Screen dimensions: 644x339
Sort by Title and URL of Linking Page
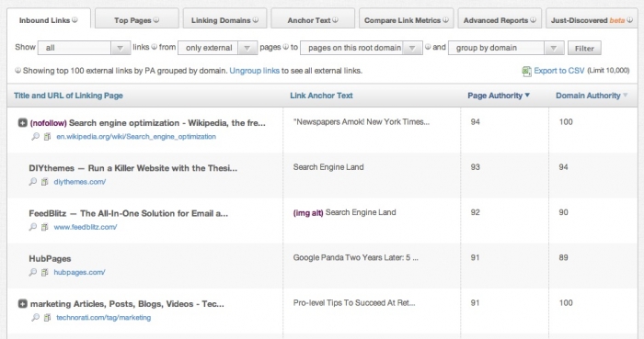click(68, 96)
